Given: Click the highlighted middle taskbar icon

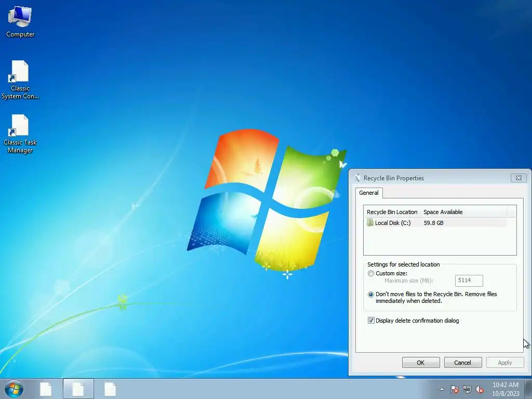Looking at the screenshot, I should point(78,389).
